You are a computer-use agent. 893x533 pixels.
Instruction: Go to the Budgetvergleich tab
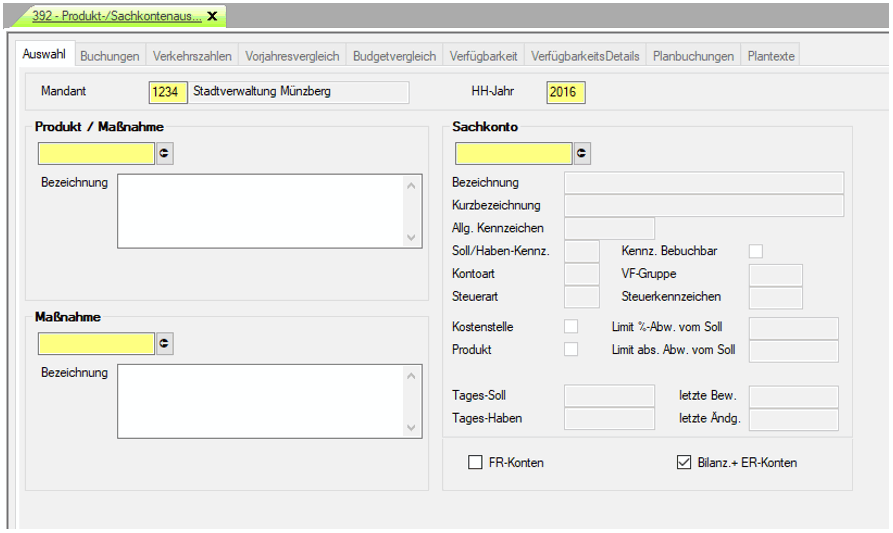[x=394, y=56]
